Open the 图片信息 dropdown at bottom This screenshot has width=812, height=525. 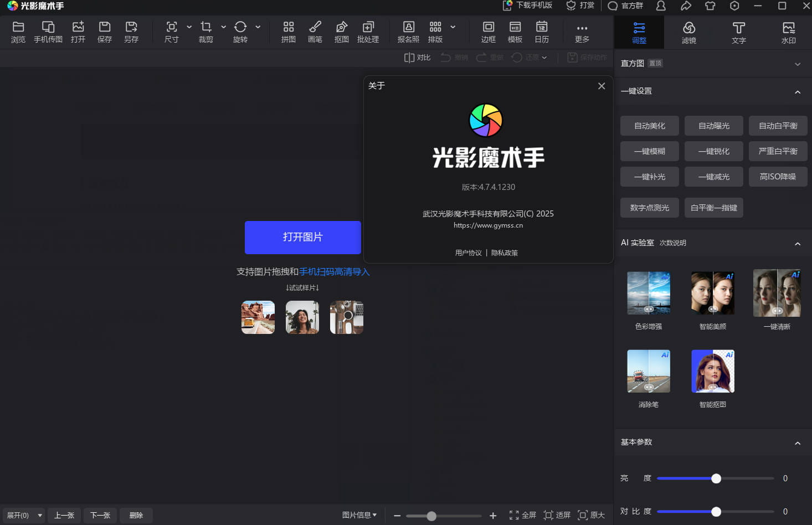[x=359, y=515]
